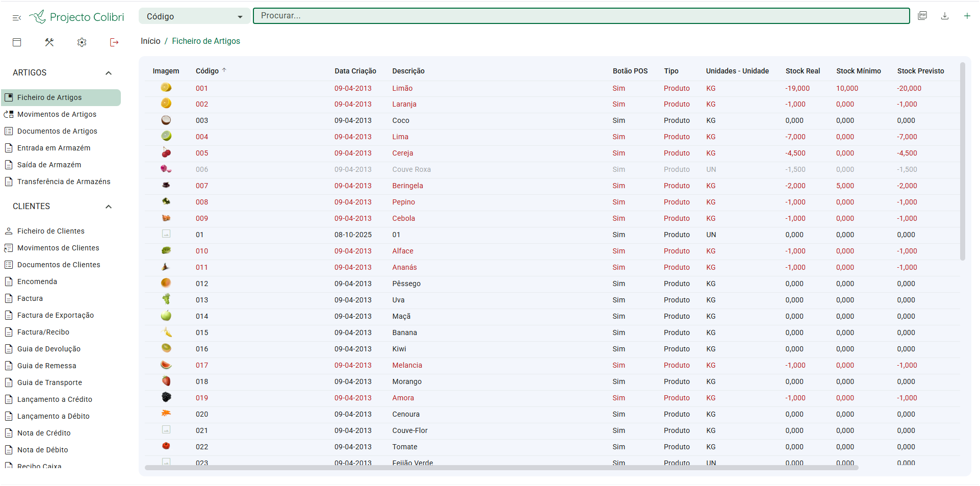Sort the table by the Código column

click(207, 71)
